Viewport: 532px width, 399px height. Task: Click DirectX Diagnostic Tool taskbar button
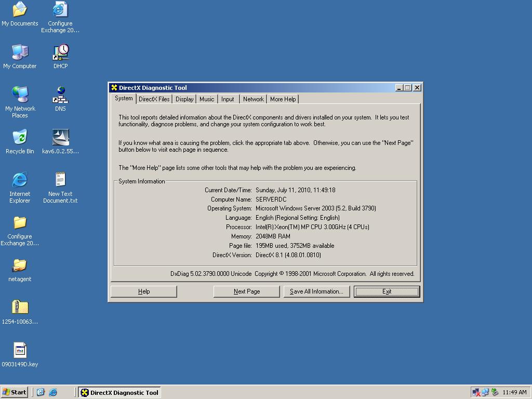119,393
